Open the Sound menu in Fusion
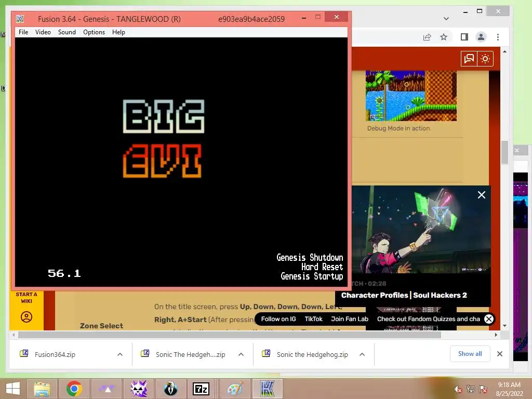This screenshot has width=532, height=399. click(x=67, y=32)
